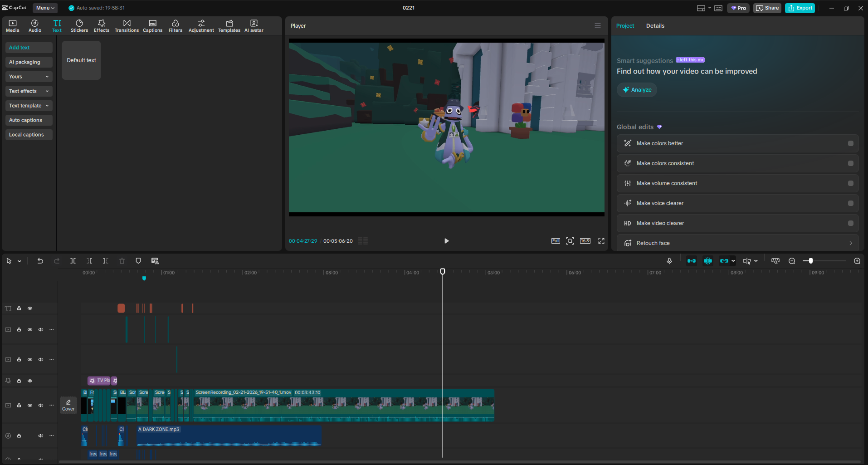Open the Effects panel
This screenshot has width=868, height=465.
pyautogui.click(x=102, y=26)
